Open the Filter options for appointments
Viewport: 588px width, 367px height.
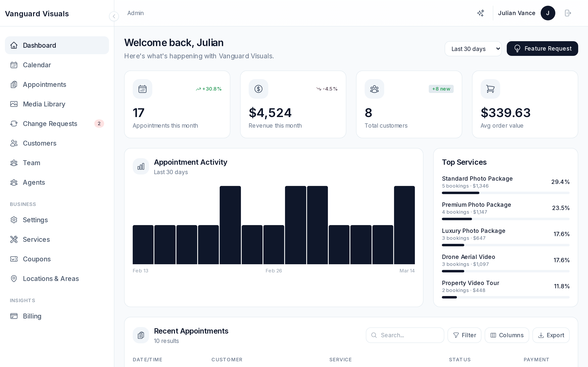464,335
